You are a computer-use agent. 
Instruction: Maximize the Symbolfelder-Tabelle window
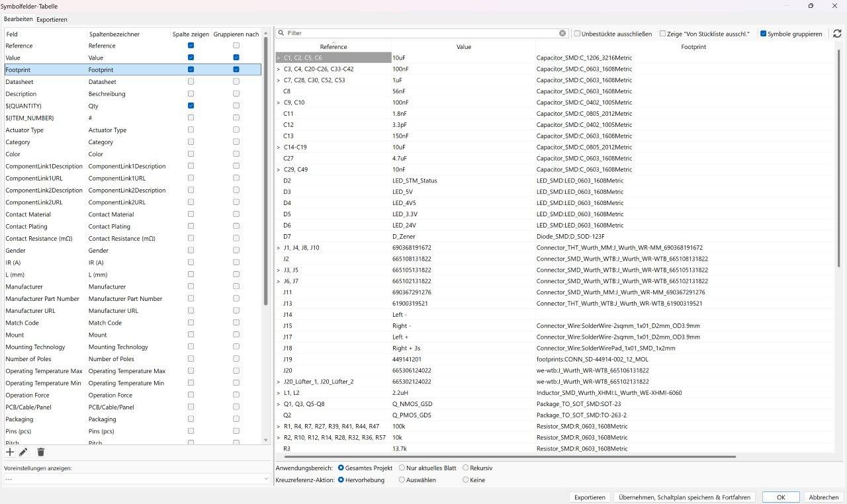pyautogui.click(x=811, y=6)
